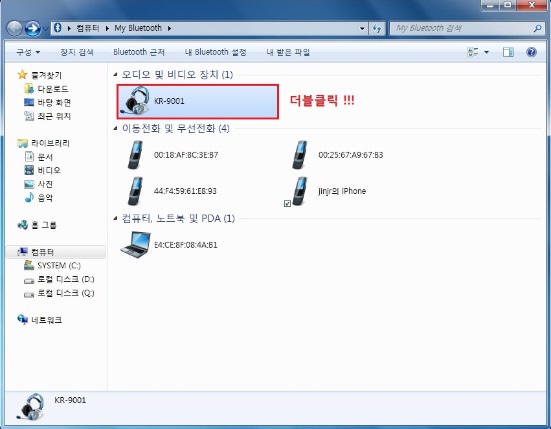The width and height of the screenshot is (551, 429).
Task: Select the jinjr iPhone device
Action: [x=329, y=191]
